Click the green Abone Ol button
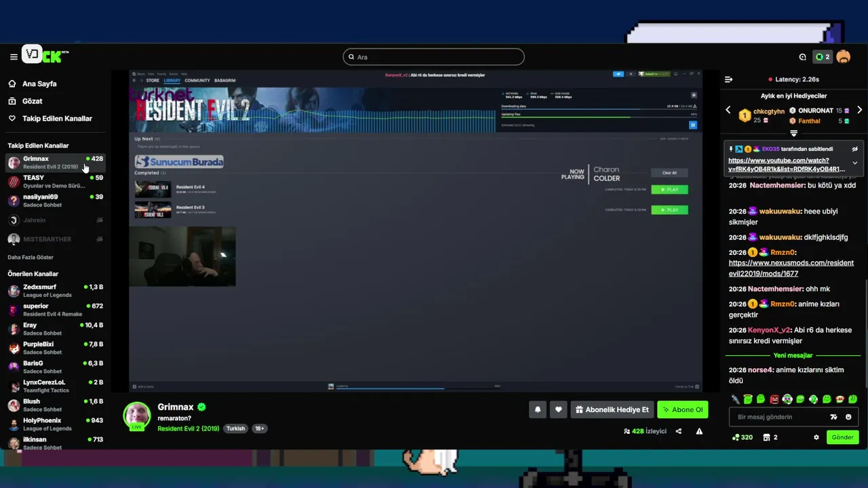Image resolution: width=868 pixels, height=488 pixels. (x=682, y=409)
